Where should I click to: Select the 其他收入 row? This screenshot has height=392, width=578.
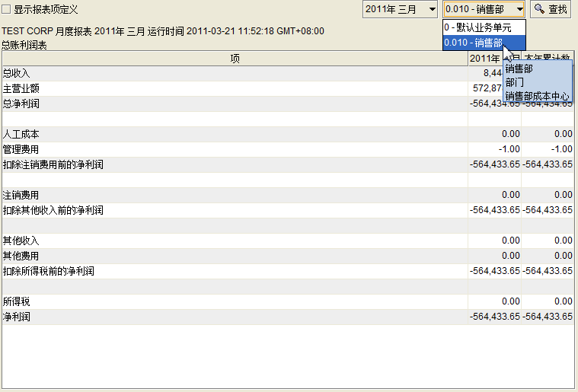(x=21, y=241)
